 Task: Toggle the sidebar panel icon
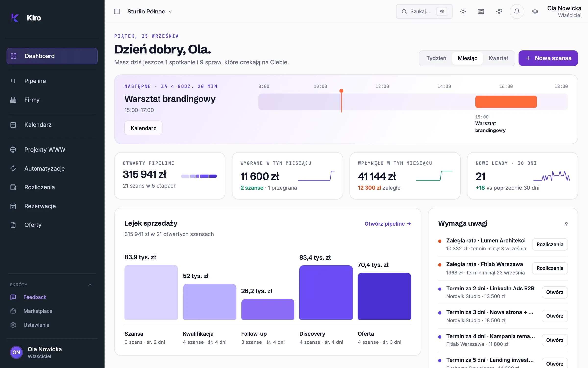[117, 12]
